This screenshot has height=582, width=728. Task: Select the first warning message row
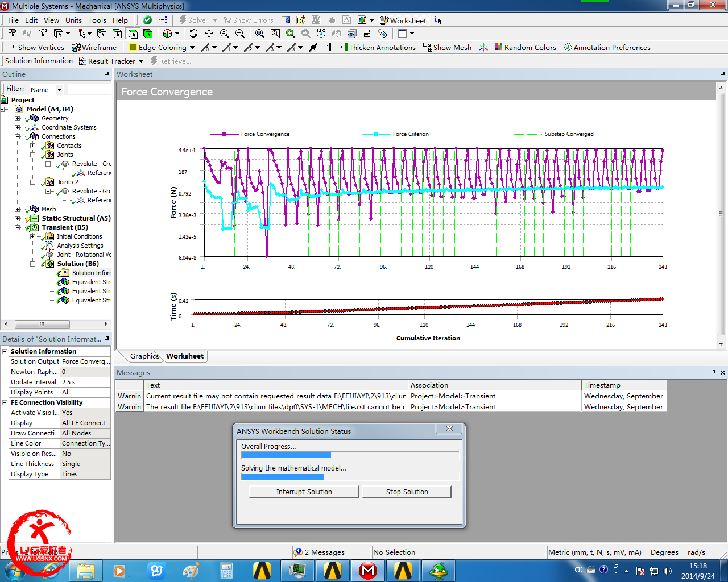point(391,396)
